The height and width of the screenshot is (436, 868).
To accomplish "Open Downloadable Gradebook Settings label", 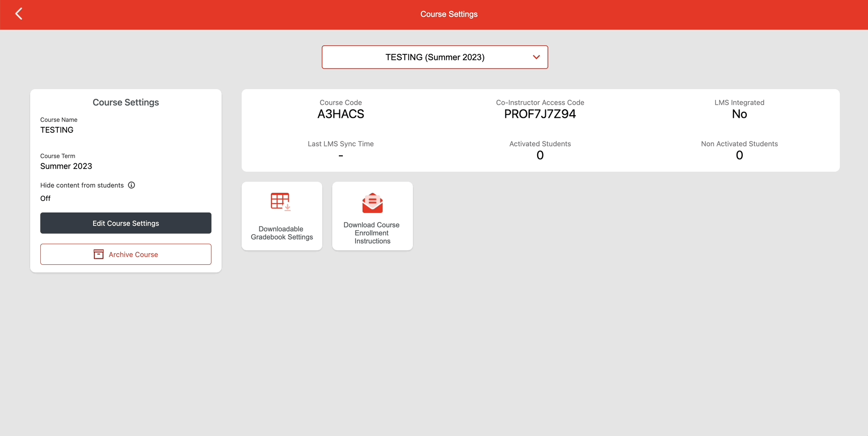I will [x=281, y=233].
